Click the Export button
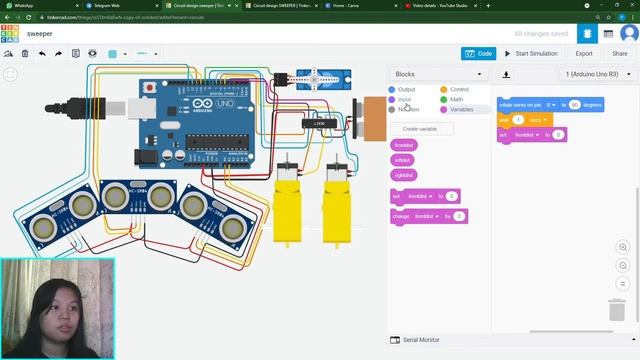 pyautogui.click(x=584, y=53)
